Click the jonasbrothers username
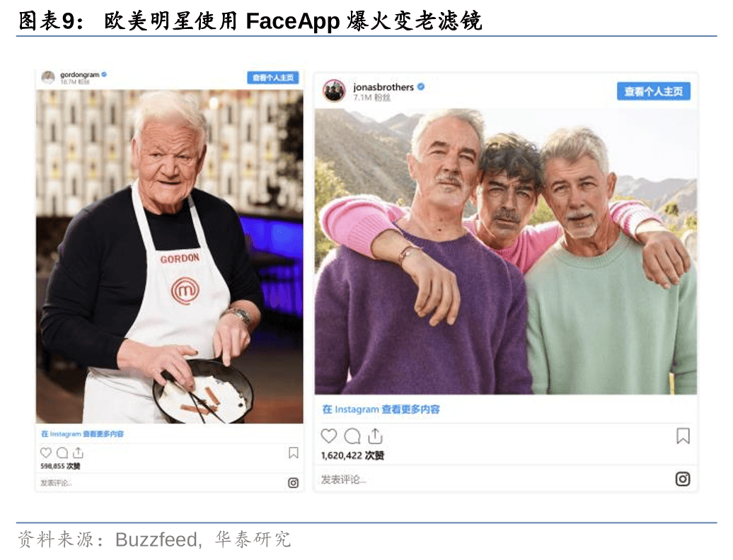Viewport: 733px width, 560px height. pyautogui.click(x=383, y=87)
